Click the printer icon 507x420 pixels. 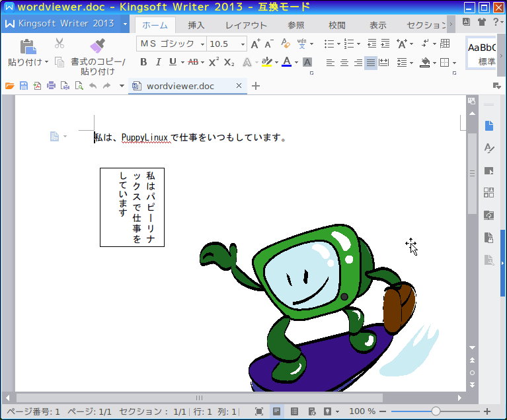tap(51, 86)
